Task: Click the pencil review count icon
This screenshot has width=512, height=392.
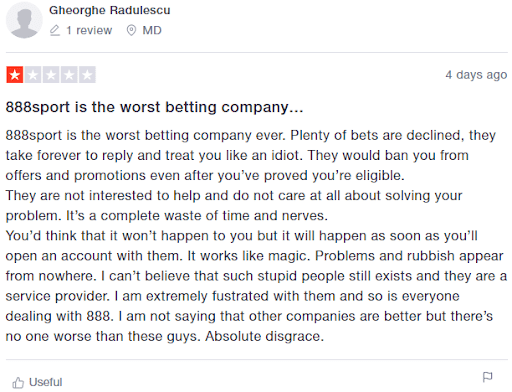Action: 55,30
